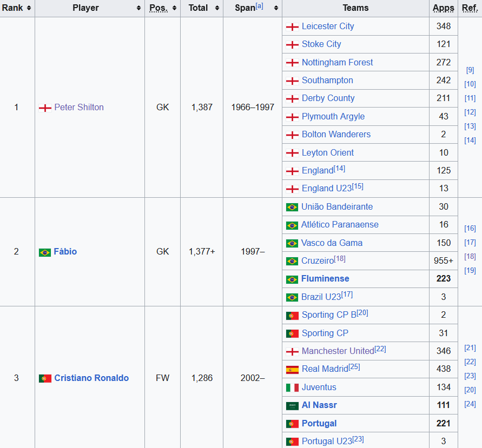Select the total value 1,377+
Viewport: 482px width, 448px height.
(202, 251)
